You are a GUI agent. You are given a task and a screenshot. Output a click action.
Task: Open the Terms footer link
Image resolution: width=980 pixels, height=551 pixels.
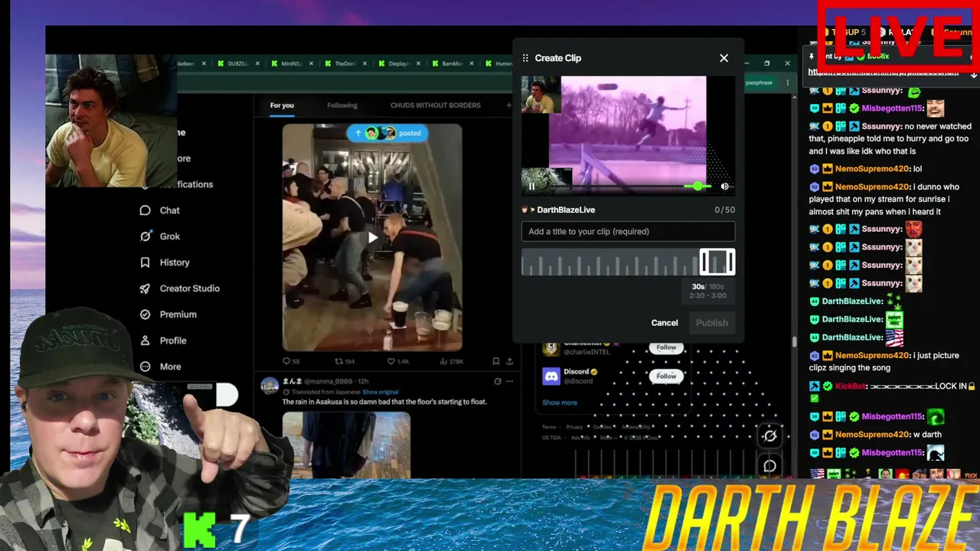point(549,427)
